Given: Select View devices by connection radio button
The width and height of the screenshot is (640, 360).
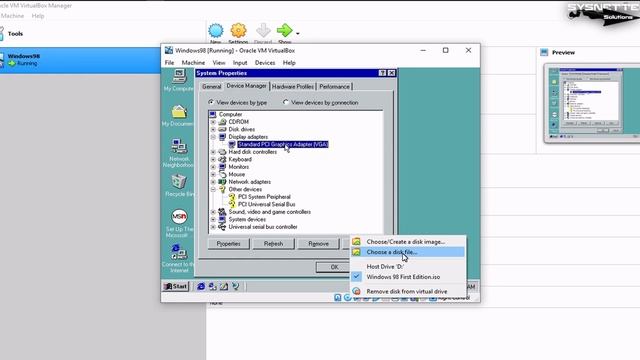Looking at the screenshot, I should pyautogui.click(x=286, y=102).
